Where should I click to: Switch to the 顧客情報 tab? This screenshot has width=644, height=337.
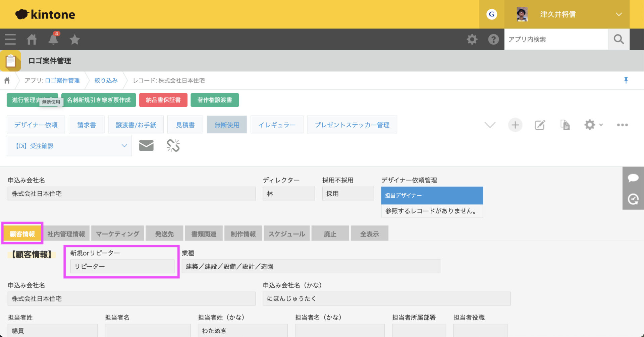pyautogui.click(x=22, y=234)
